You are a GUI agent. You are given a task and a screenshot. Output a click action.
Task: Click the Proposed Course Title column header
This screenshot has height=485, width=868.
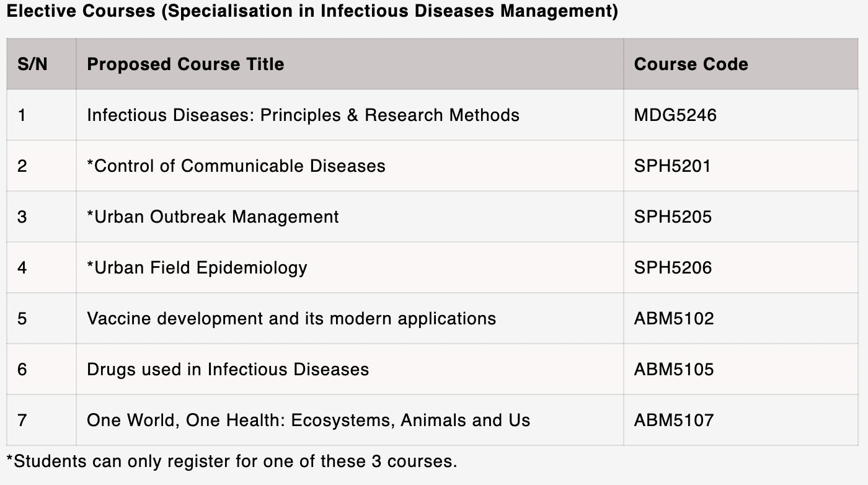click(185, 64)
